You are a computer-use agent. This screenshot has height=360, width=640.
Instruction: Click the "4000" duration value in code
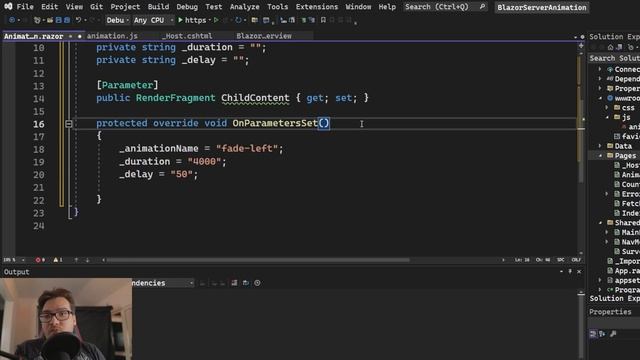click(x=204, y=162)
